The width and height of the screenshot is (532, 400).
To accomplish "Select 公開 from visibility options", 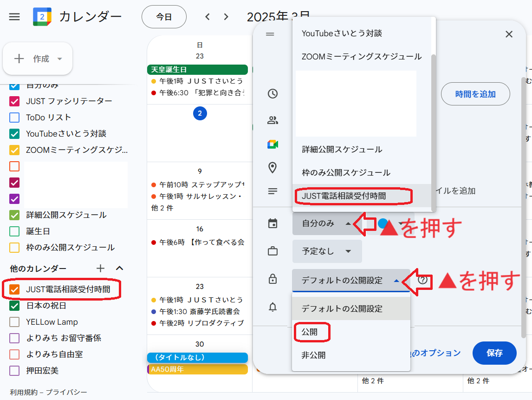I will pos(311,332).
